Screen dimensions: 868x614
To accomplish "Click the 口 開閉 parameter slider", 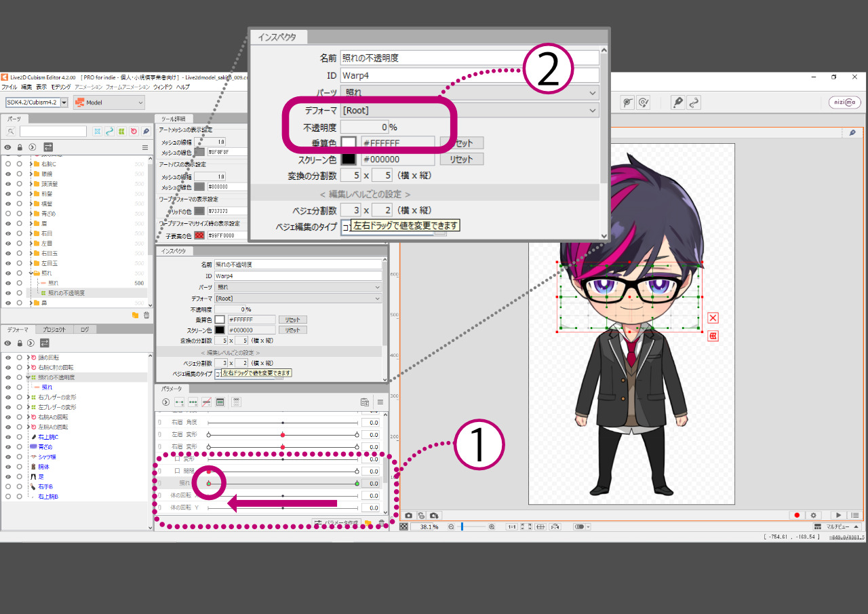I will pyautogui.click(x=283, y=471).
